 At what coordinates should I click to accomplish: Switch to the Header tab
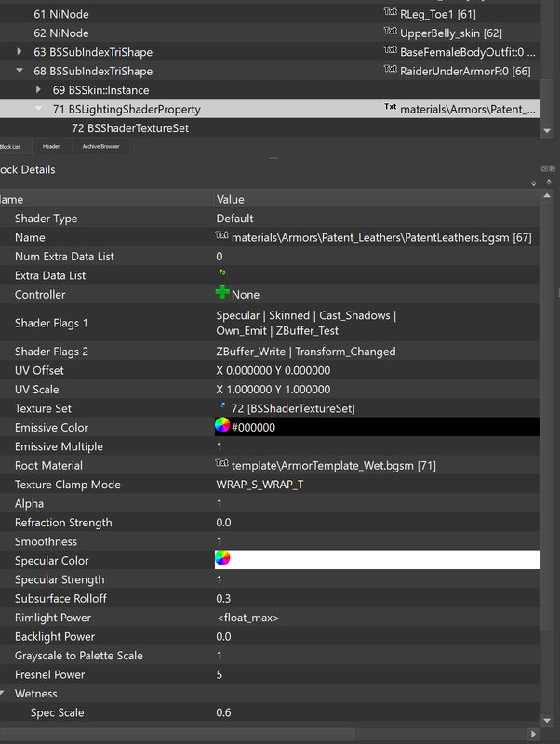pos(51,147)
